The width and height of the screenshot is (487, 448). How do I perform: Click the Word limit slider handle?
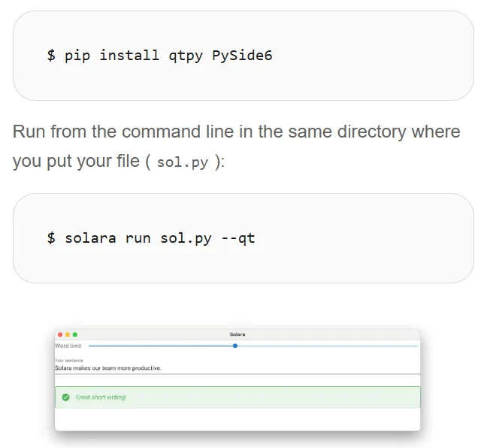click(235, 346)
